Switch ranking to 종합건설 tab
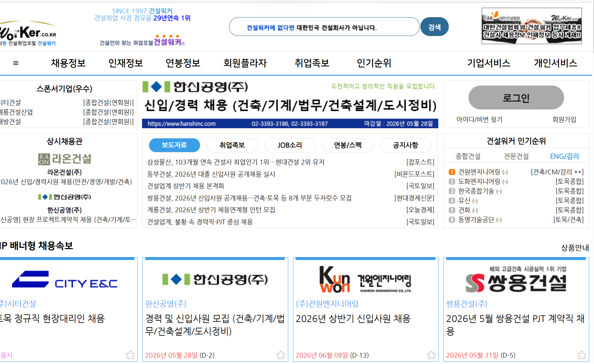This screenshot has width=594, height=364. [x=468, y=156]
